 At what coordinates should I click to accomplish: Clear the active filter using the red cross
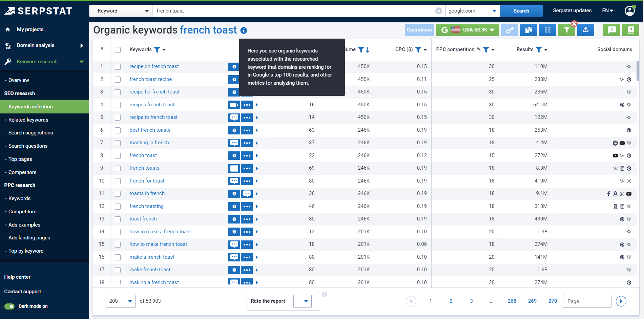[574, 24]
